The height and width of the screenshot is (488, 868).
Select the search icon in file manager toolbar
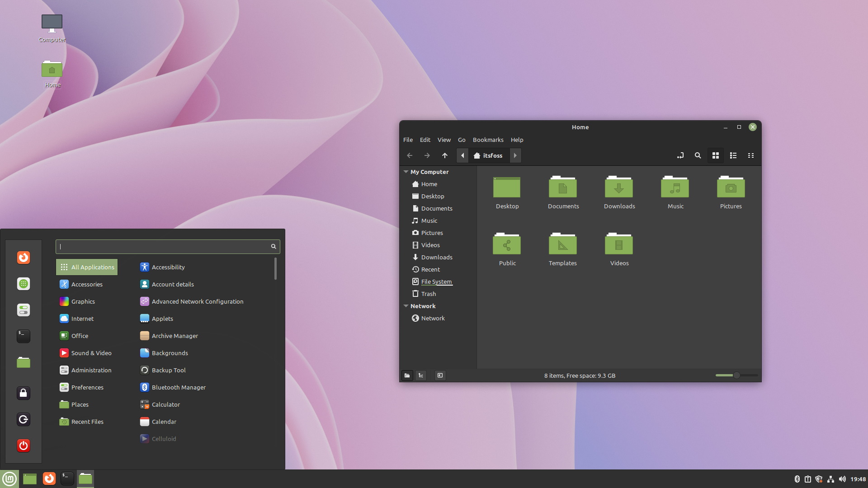698,155
